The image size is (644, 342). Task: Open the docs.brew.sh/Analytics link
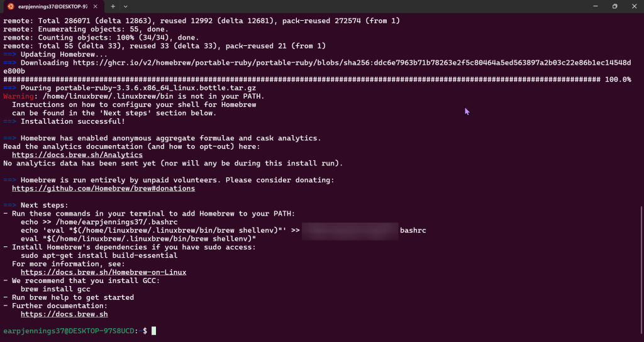(77, 155)
